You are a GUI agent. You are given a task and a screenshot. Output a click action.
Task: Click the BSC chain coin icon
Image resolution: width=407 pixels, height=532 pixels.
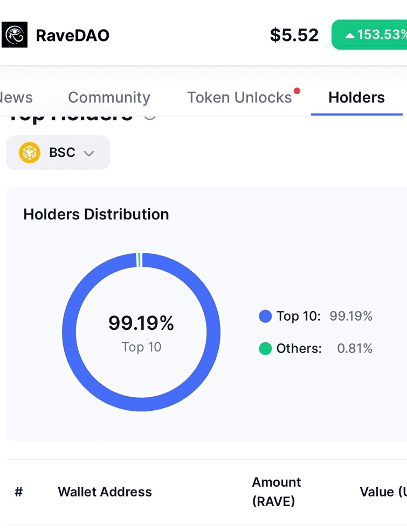(x=30, y=153)
